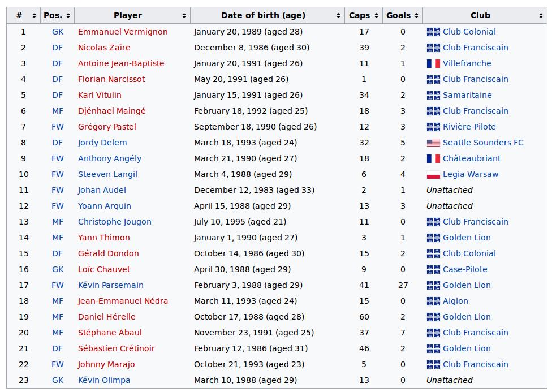Sort by Date of birth column arrows

(338, 15)
